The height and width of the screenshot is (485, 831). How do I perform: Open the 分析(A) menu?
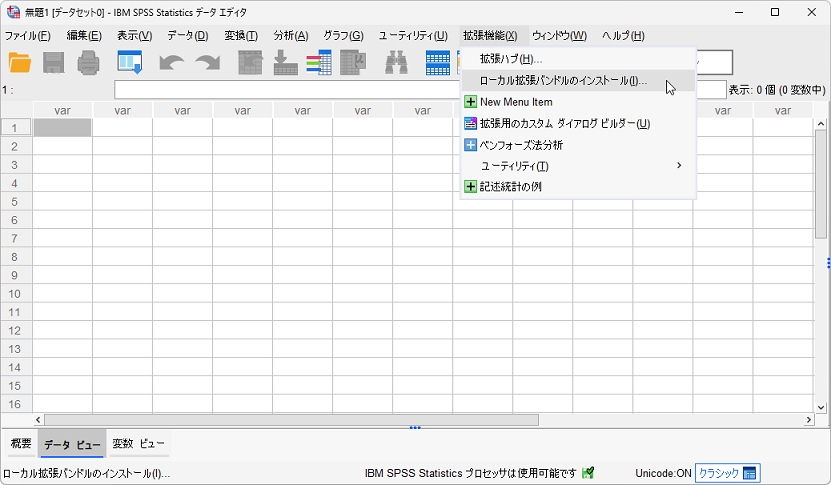[290, 36]
